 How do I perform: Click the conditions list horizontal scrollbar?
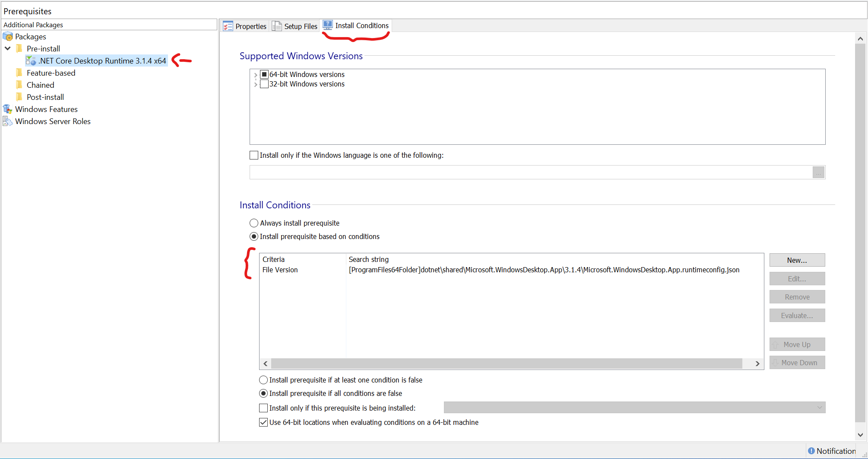(x=506, y=363)
